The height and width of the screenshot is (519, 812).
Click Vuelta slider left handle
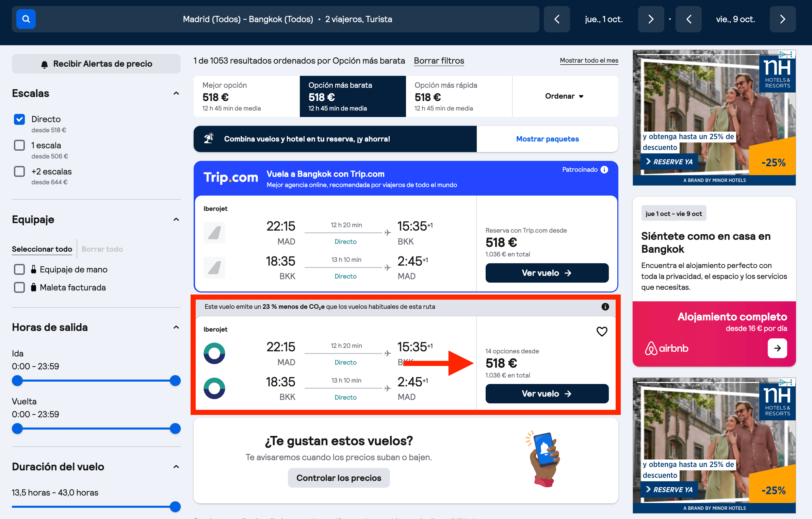(x=17, y=429)
